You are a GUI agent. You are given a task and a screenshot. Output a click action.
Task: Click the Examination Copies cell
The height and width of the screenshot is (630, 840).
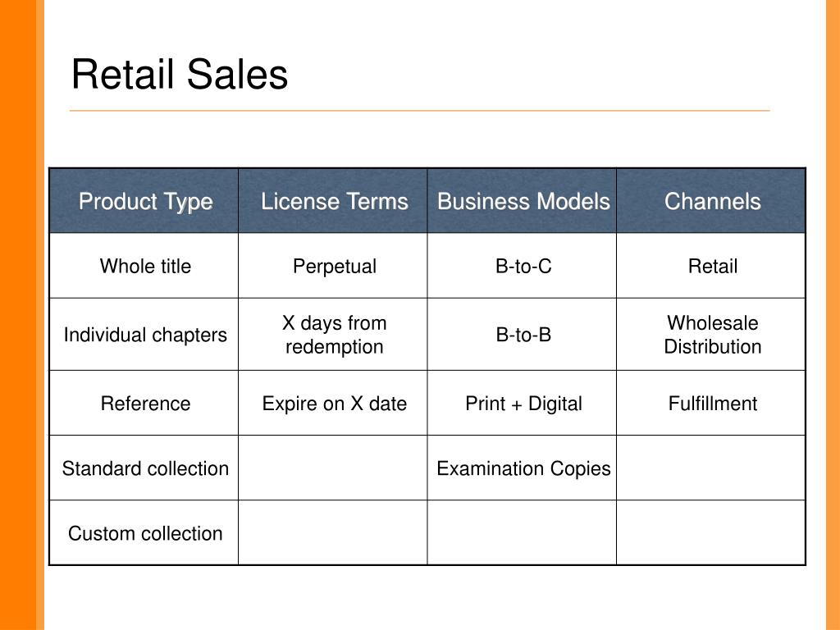pyautogui.click(x=522, y=468)
